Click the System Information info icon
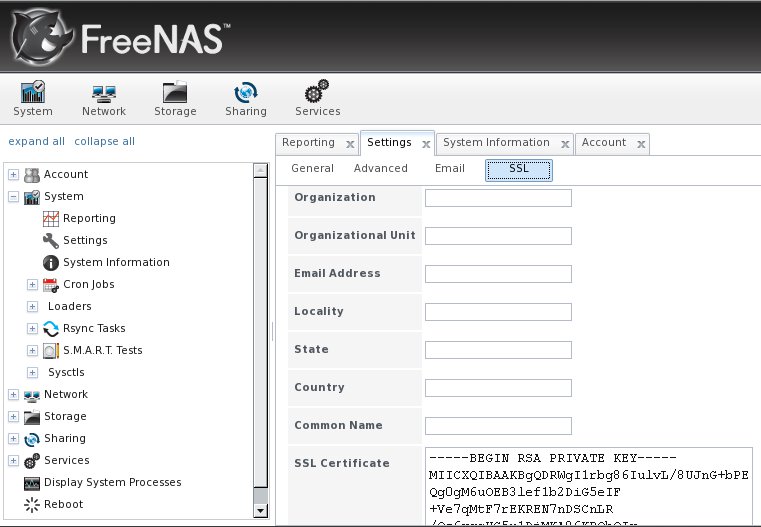The height and width of the screenshot is (527, 761). (x=51, y=263)
